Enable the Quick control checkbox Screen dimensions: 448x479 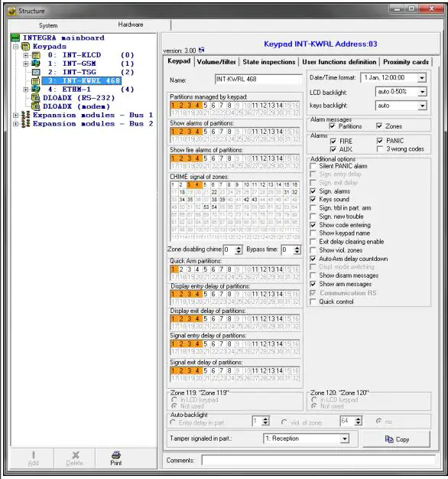pos(313,301)
